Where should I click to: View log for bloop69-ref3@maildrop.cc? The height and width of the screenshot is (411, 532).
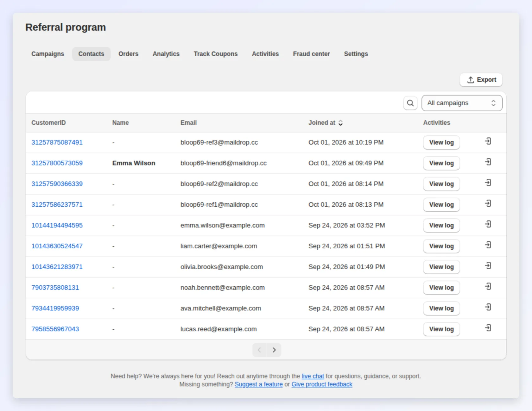click(x=441, y=142)
